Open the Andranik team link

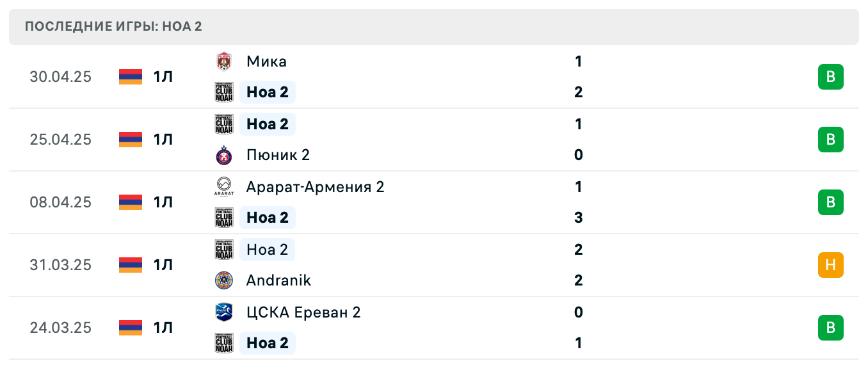pos(278,280)
